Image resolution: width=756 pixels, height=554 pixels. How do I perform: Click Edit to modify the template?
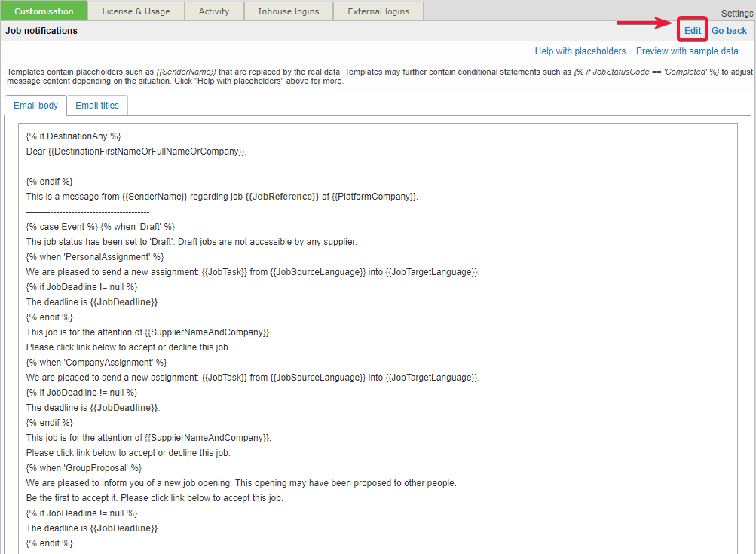[x=693, y=31]
